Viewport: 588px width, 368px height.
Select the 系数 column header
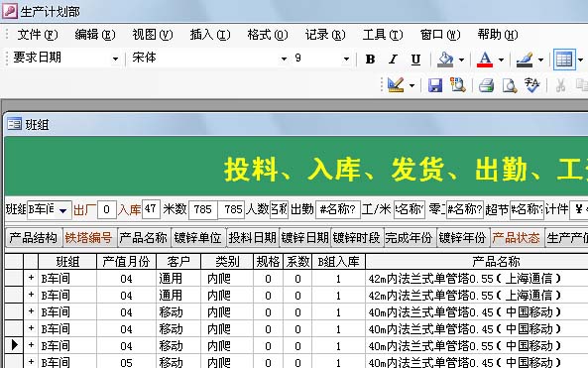click(x=297, y=261)
